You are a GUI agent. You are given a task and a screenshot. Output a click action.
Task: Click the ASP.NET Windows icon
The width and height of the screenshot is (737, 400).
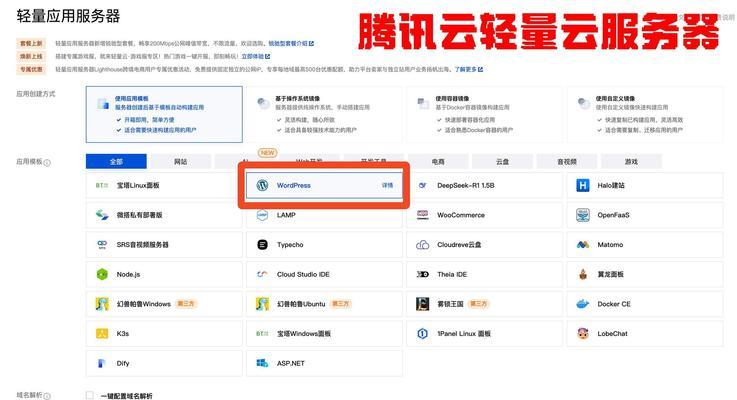[x=262, y=363]
